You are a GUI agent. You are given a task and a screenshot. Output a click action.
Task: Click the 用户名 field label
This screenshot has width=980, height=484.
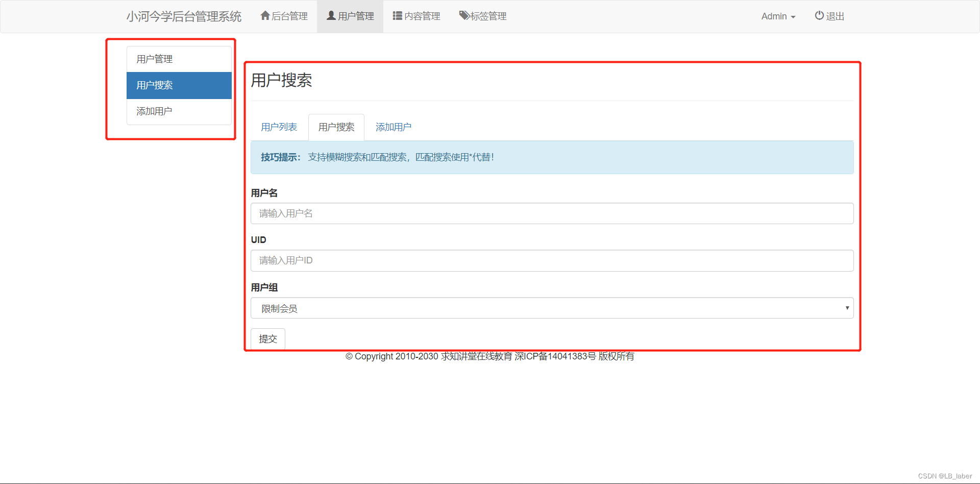[264, 193]
